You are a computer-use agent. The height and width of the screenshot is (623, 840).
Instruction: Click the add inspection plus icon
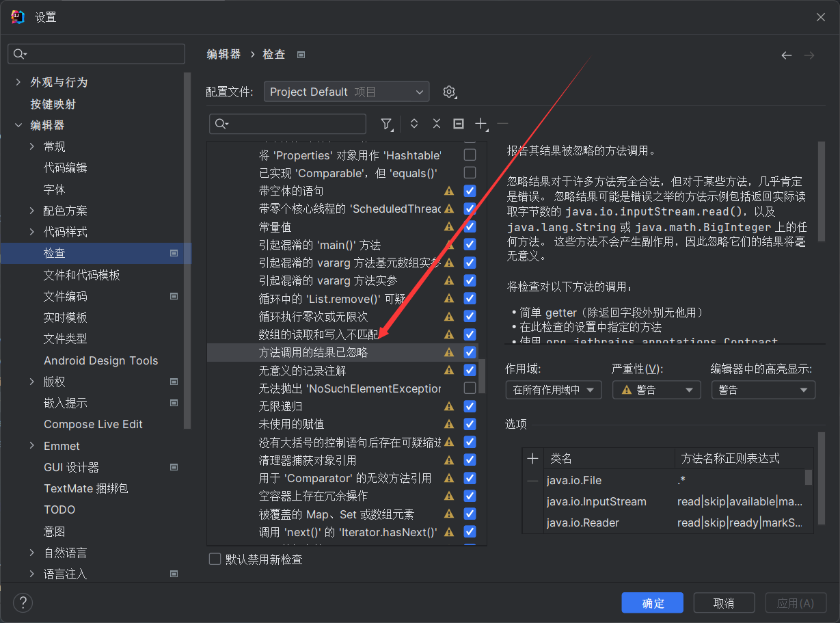pyautogui.click(x=481, y=124)
